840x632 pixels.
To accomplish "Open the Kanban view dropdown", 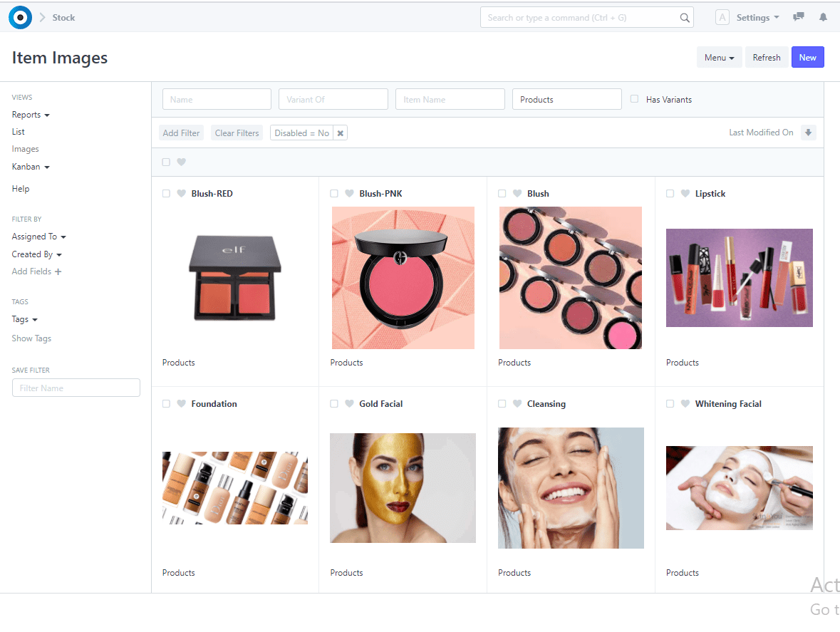I will [x=31, y=166].
